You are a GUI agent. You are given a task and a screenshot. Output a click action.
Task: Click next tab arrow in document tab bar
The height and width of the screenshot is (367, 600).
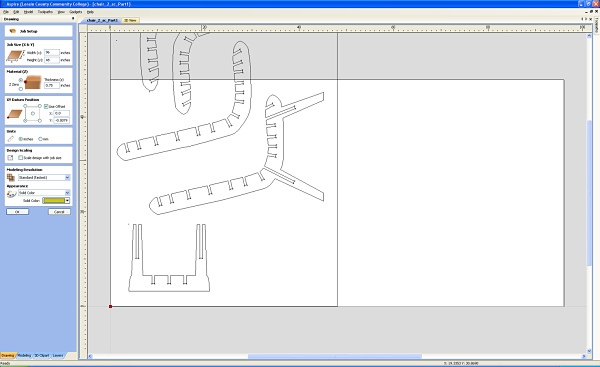[586, 19]
